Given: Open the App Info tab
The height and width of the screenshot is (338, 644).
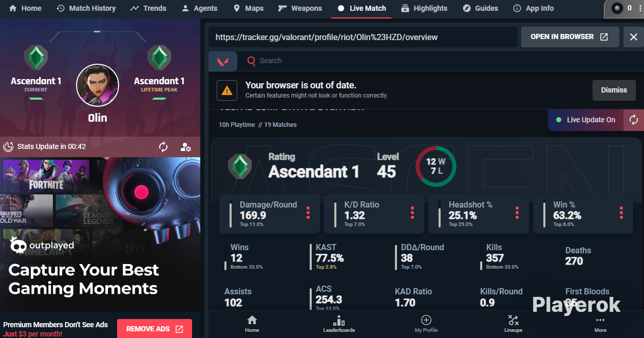Looking at the screenshot, I should coord(533,8).
